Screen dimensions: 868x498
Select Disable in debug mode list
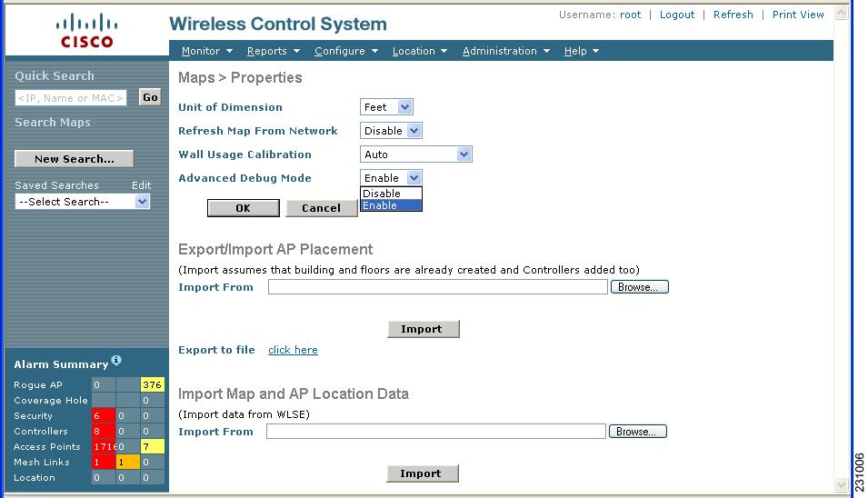pos(391,194)
